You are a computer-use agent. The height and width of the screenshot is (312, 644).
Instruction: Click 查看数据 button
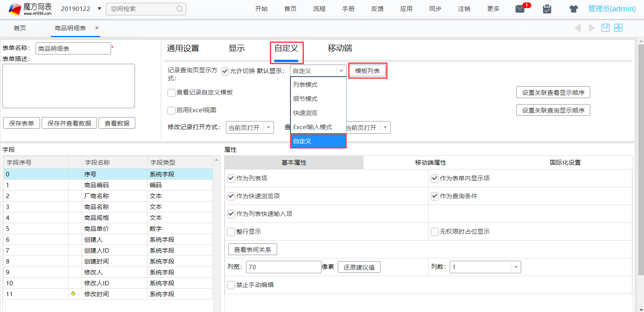[x=117, y=123]
